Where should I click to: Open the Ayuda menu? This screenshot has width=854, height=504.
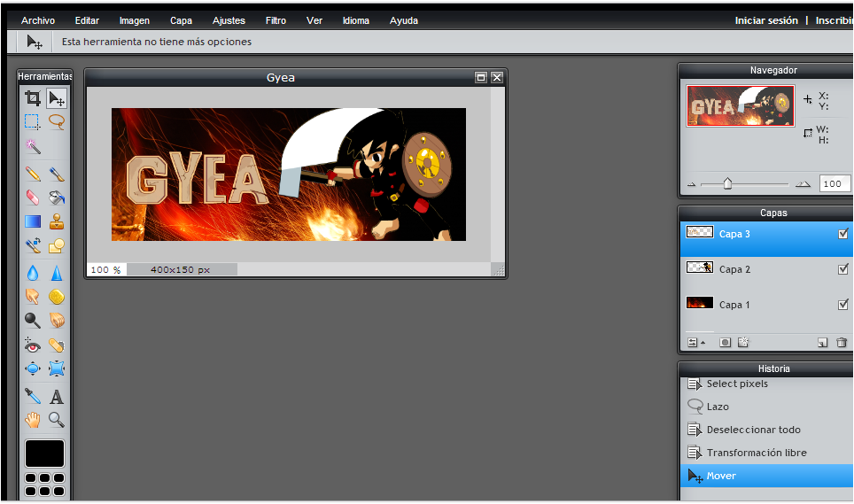[404, 20]
